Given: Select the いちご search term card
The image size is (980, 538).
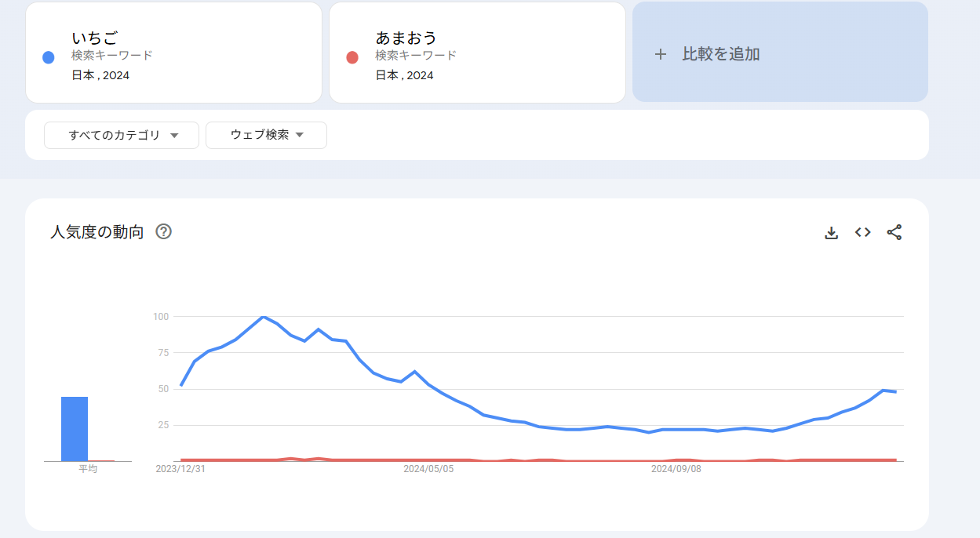Looking at the screenshot, I should (x=173, y=52).
